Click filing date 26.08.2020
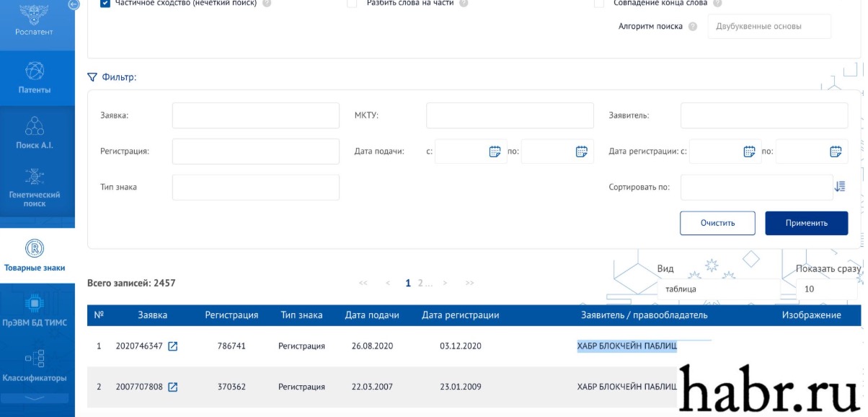The width and height of the screenshot is (868, 417). [x=372, y=346]
